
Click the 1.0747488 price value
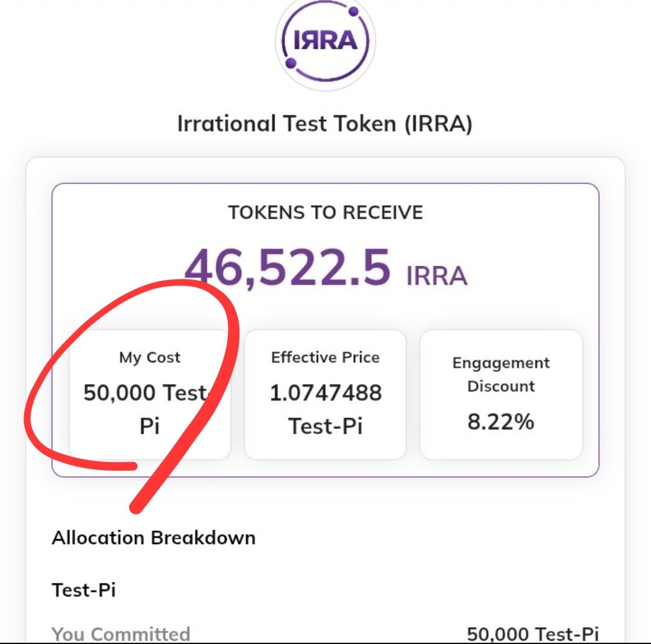pos(325,393)
